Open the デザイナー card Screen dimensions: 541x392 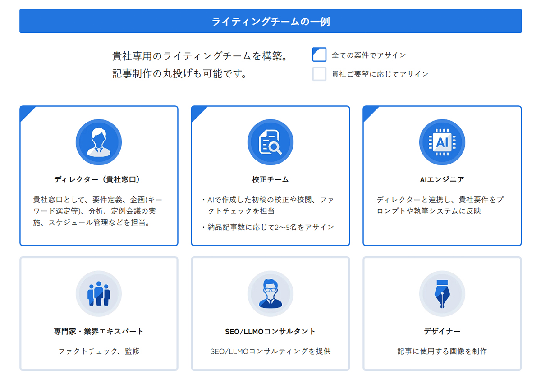point(442,313)
